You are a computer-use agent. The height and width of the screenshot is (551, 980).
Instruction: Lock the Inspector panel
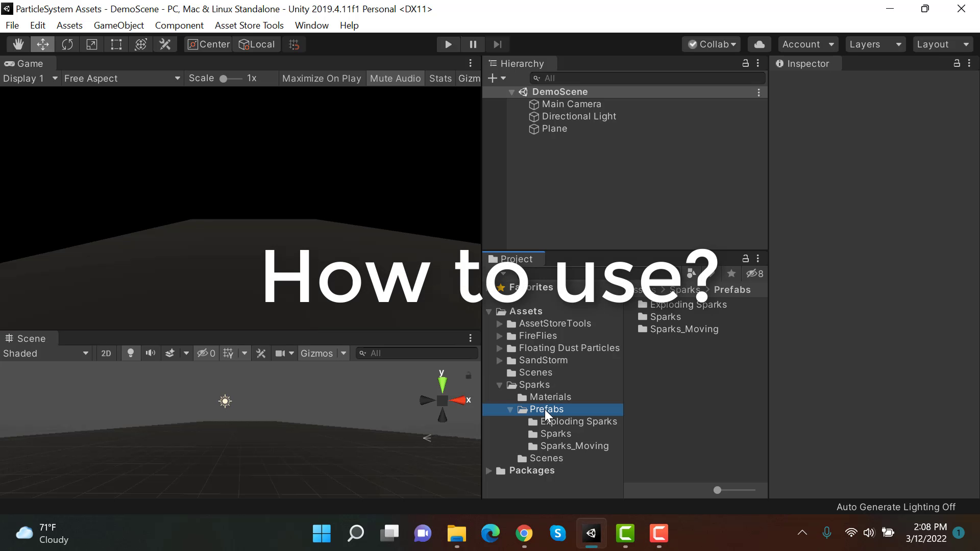tap(957, 63)
